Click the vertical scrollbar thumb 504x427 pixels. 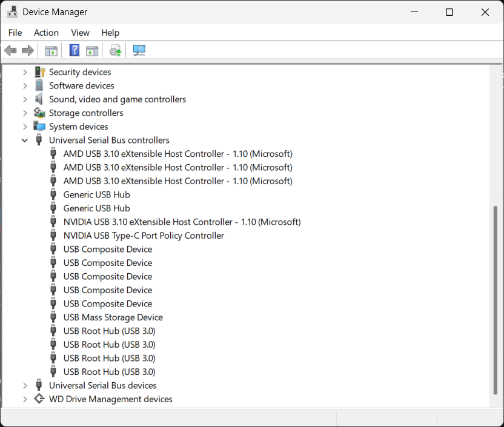tap(496, 300)
